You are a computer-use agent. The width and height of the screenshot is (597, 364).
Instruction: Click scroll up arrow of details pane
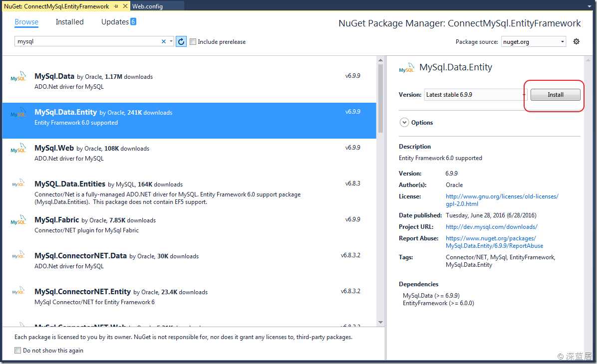click(x=588, y=60)
